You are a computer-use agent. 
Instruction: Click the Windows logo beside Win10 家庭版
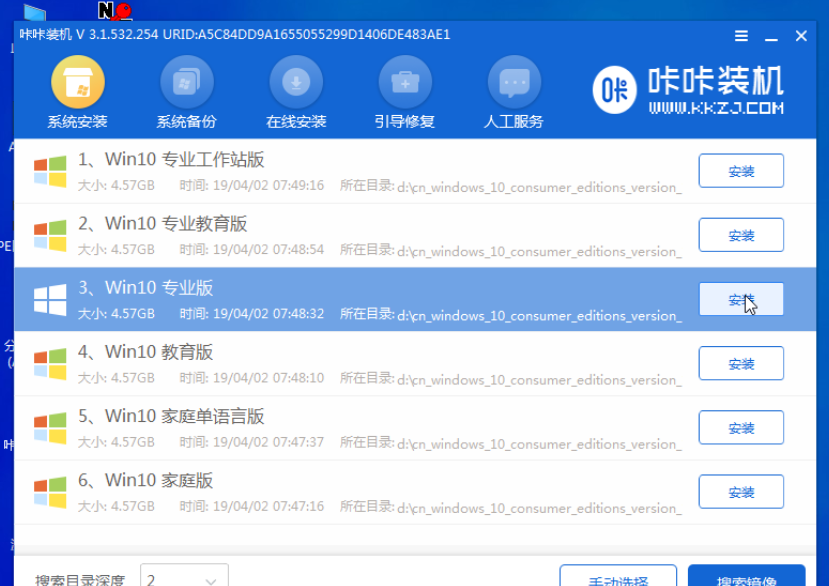[48, 490]
